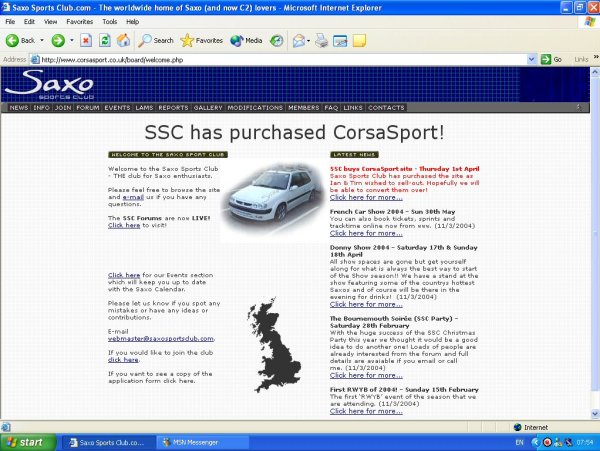
Task: Click the e-mail link in welcome text
Action: point(133,197)
